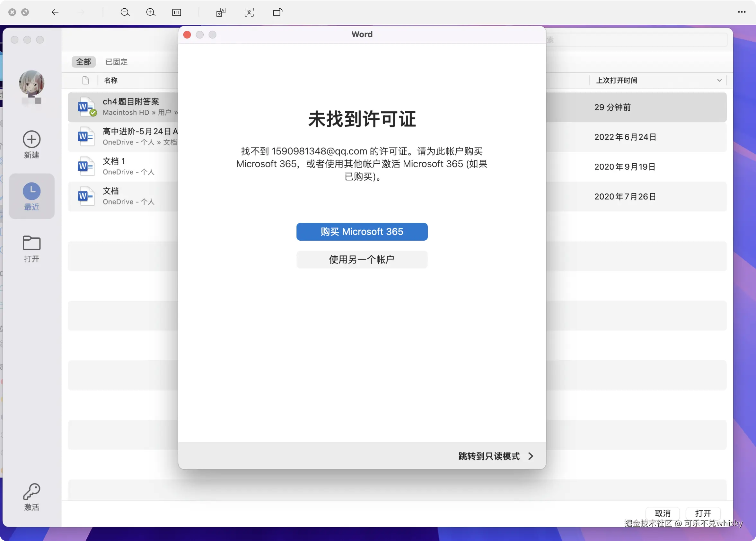Select the zoom out magnifier icon
The width and height of the screenshot is (756, 541).
[x=125, y=12]
